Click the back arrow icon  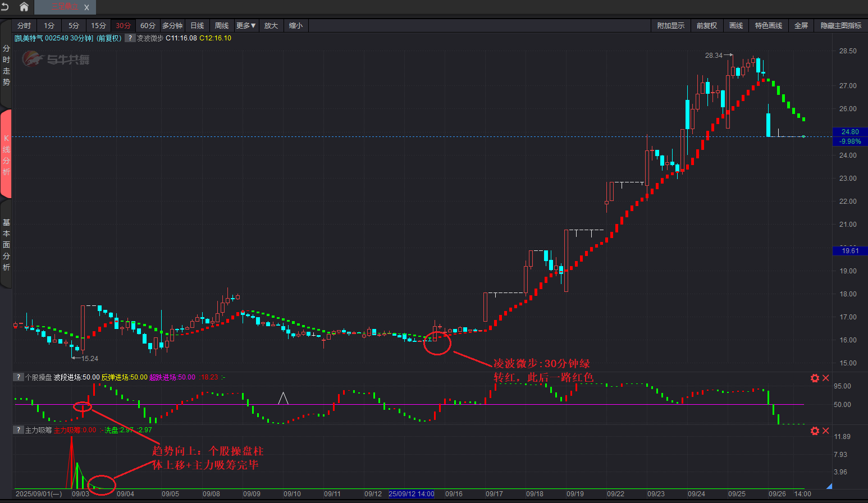pos(5,7)
